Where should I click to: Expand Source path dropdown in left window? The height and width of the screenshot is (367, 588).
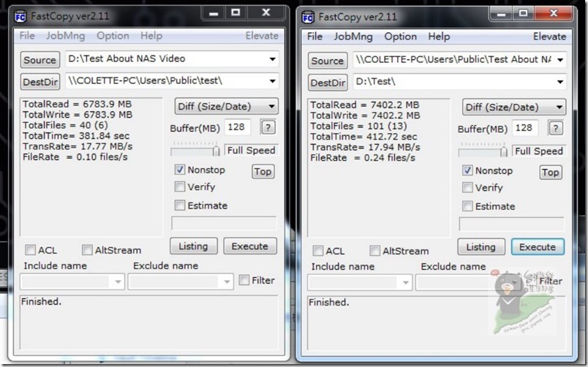pos(273,59)
